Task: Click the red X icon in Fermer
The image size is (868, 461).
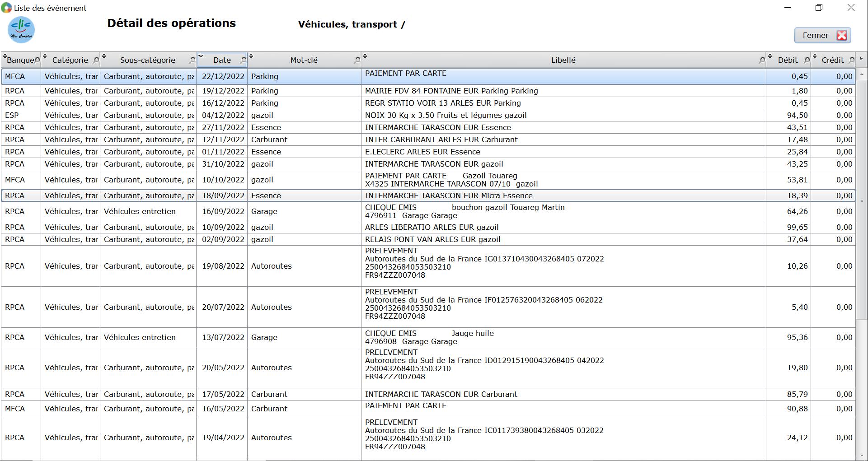Action: click(841, 35)
